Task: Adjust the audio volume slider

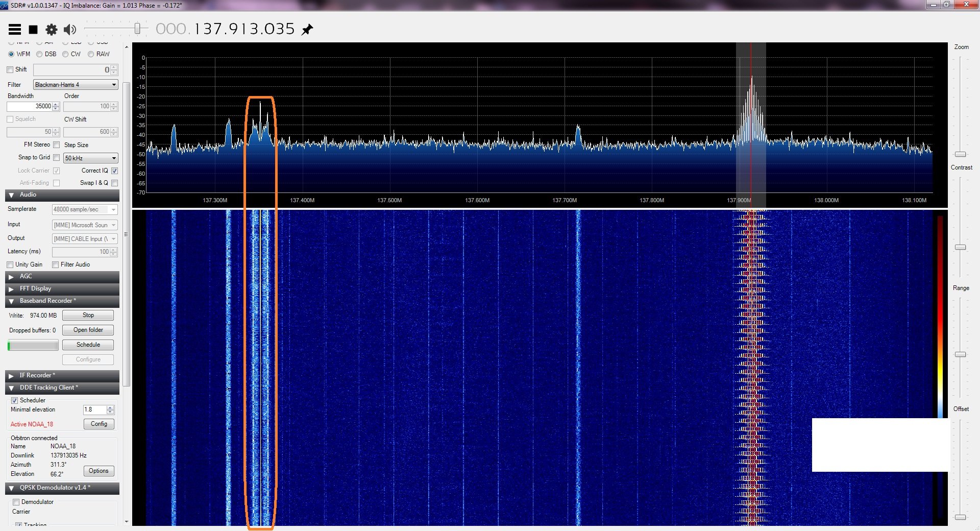Action: point(137,29)
